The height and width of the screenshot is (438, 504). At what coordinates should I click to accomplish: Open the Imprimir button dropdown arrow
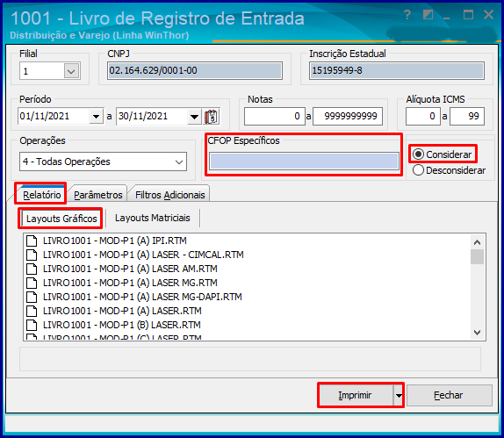(399, 395)
